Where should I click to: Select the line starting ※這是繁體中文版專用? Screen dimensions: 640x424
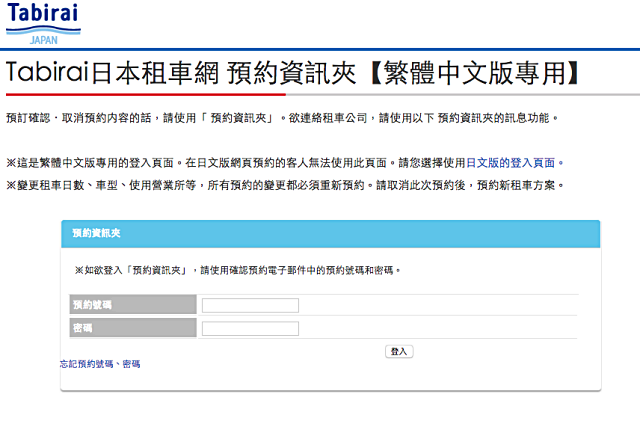pos(285,163)
